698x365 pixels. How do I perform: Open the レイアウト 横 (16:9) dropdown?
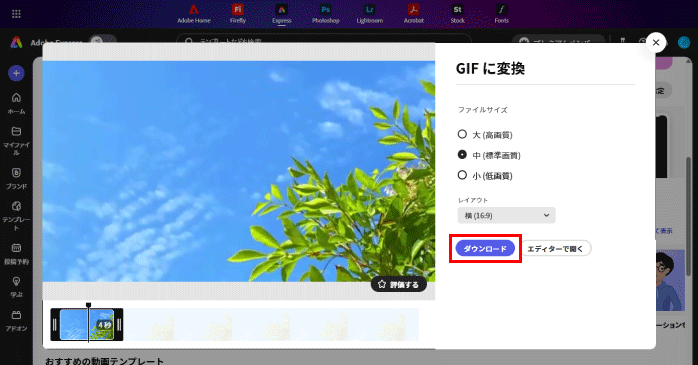[507, 215]
